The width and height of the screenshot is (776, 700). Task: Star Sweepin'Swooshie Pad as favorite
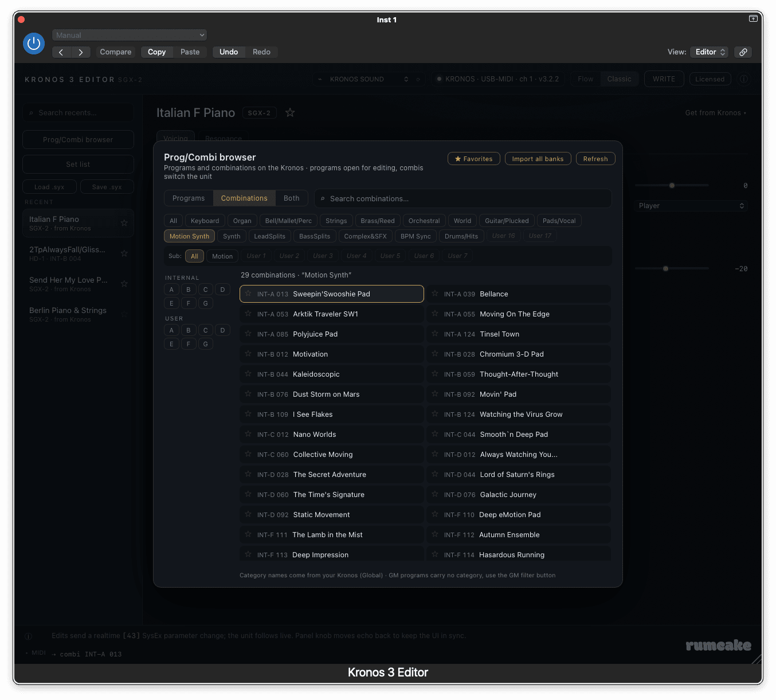[248, 294]
